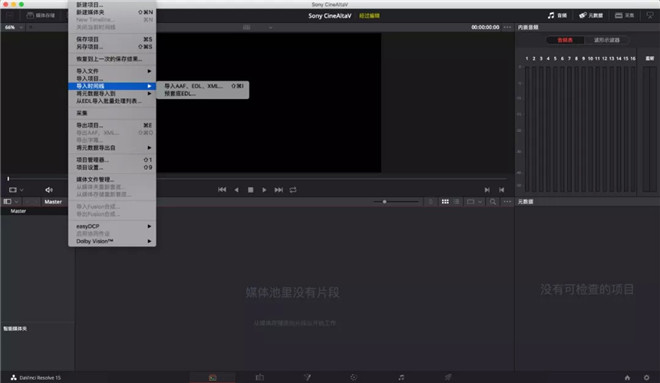The height and width of the screenshot is (383, 660).
Task: Open dropdown next to bin list icon
Action: pos(16,202)
